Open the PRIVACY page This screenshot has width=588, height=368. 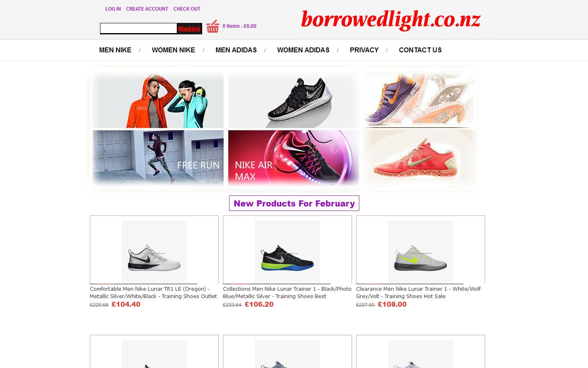(x=364, y=50)
